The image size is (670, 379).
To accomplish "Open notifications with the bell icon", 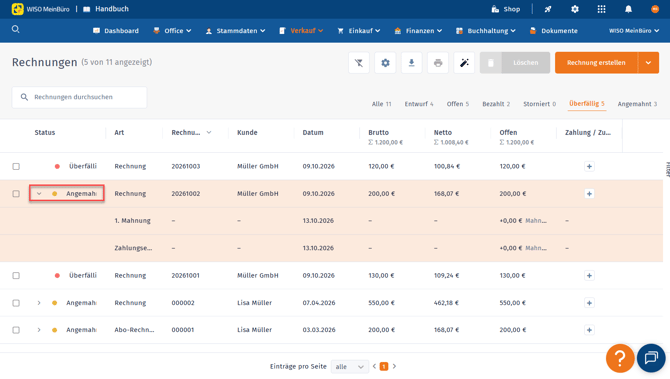I will coord(628,9).
